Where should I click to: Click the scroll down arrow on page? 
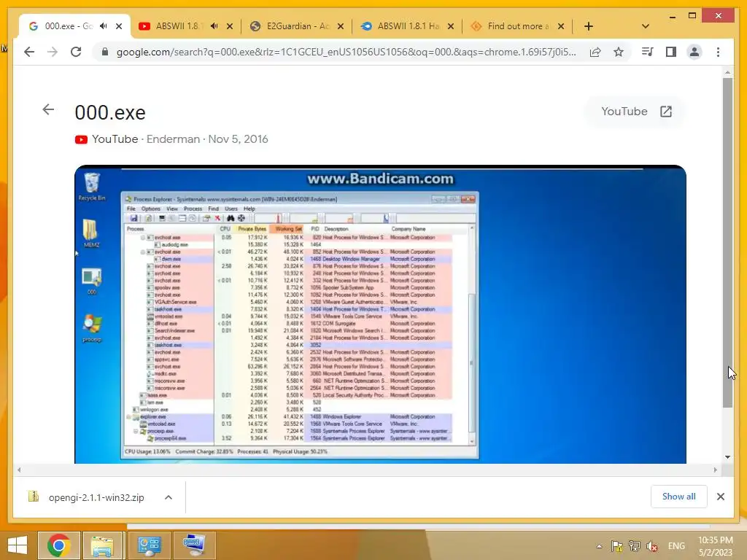click(x=727, y=457)
